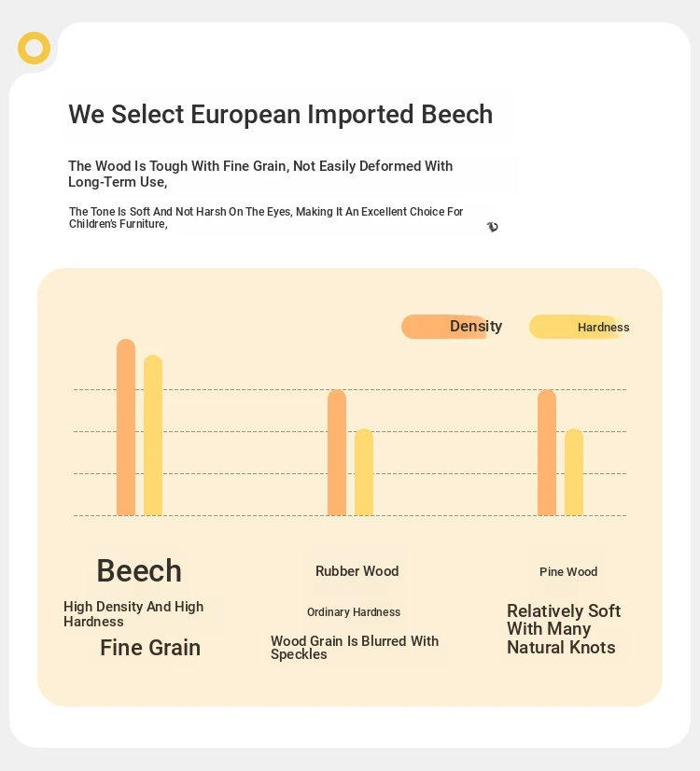700x771 pixels.
Task: Click the small icon beside Children's Furniture text
Action: coord(492,227)
